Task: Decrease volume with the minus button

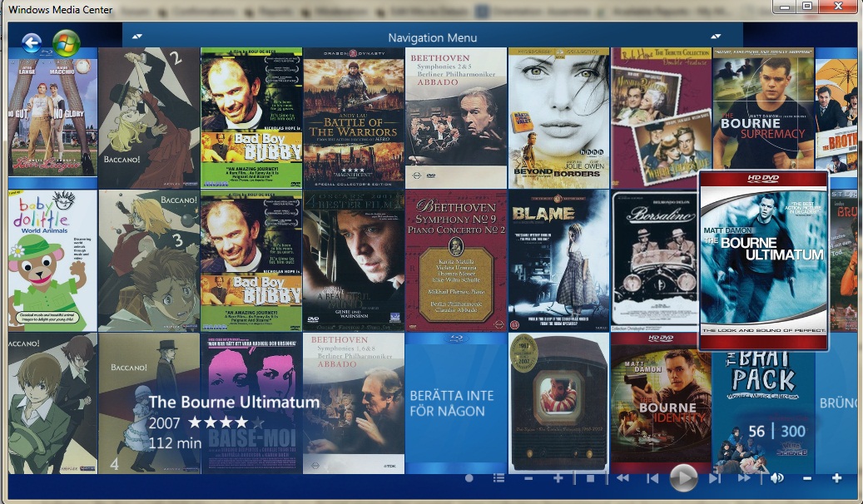Action: tap(806, 478)
